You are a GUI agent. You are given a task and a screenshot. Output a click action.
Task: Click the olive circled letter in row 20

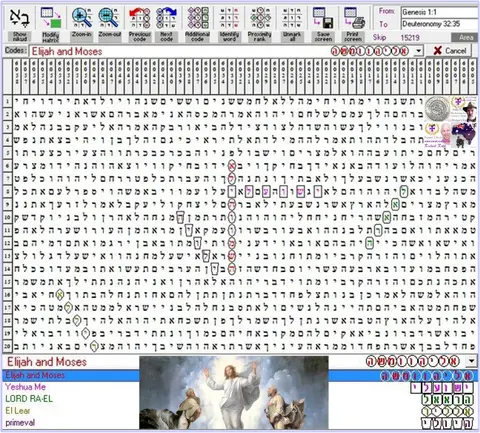point(94,346)
